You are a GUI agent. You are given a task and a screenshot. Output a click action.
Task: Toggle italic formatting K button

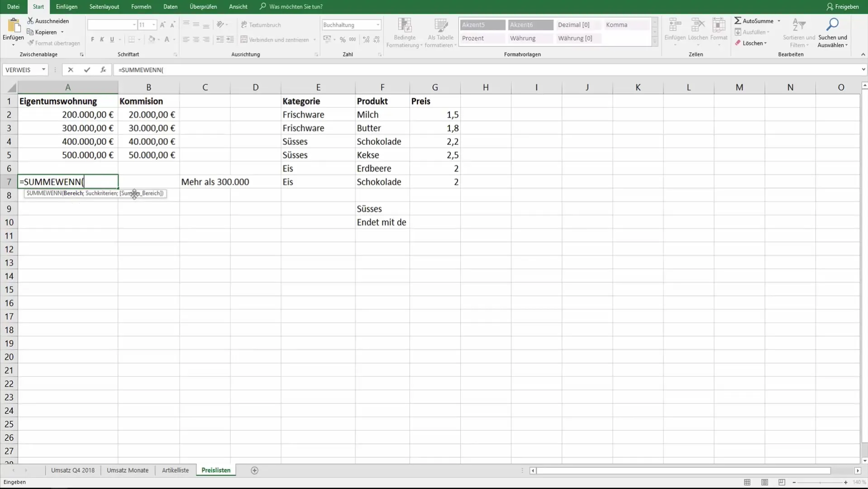click(102, 40)
